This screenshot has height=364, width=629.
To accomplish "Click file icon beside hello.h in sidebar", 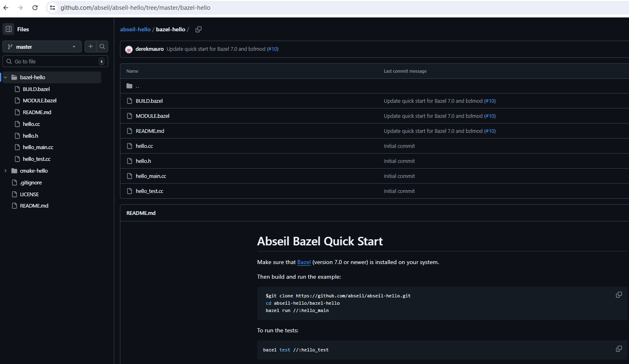I will (17, 136).
